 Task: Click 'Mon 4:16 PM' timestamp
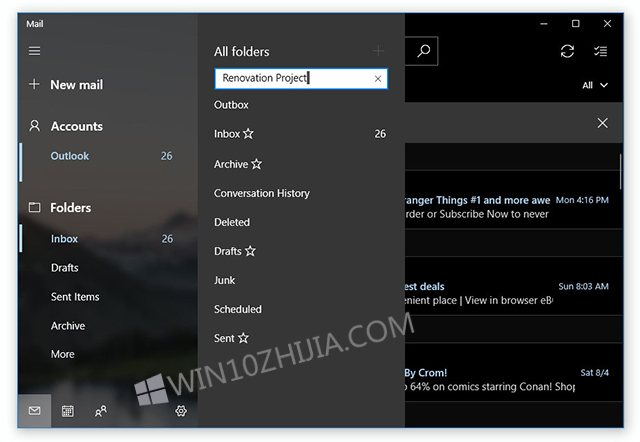click(x=582, y=200)
